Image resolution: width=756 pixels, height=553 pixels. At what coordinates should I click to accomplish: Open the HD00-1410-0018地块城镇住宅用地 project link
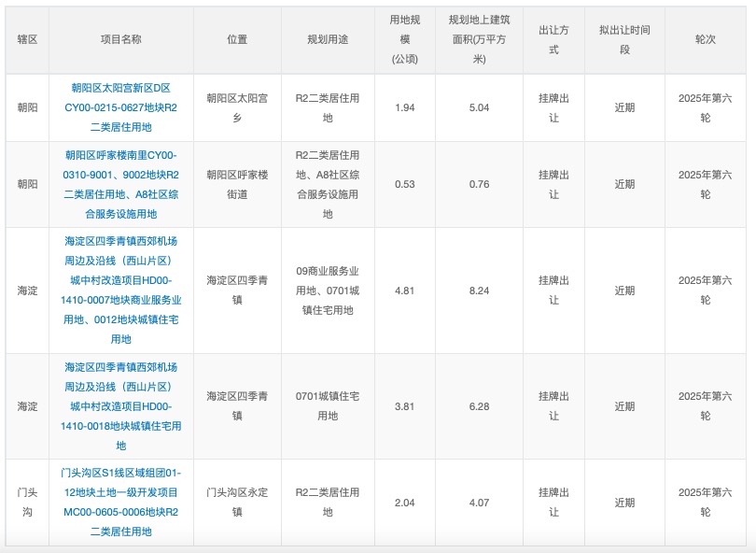click(x=121, y=406)
